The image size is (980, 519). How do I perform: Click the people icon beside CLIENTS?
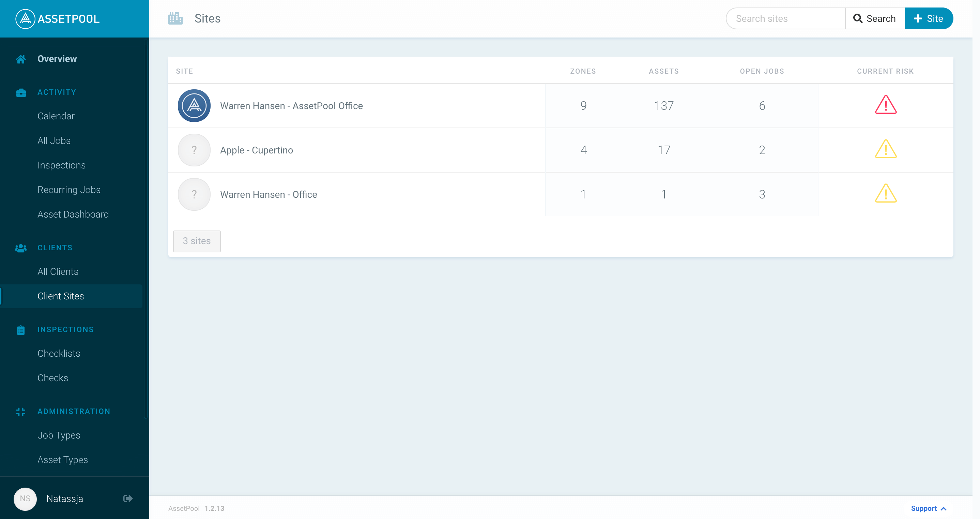[20, 248]
